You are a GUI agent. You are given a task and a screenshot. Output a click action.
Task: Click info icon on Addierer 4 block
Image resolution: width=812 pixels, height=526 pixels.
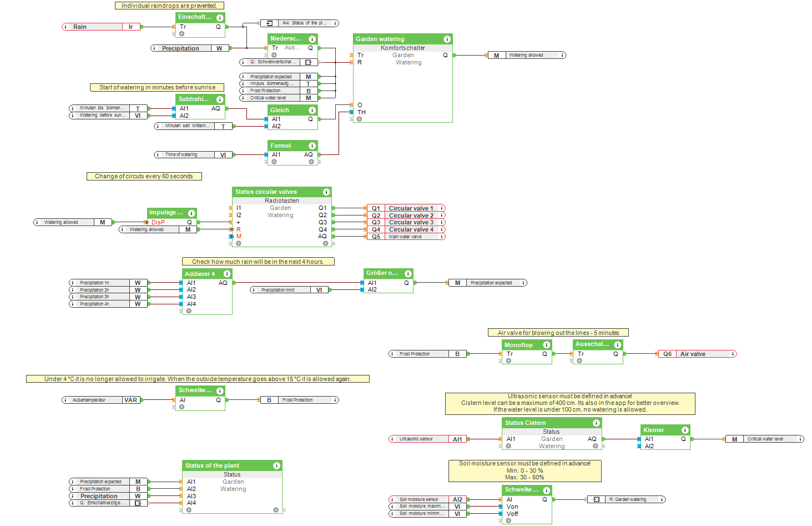coord(226,274)
